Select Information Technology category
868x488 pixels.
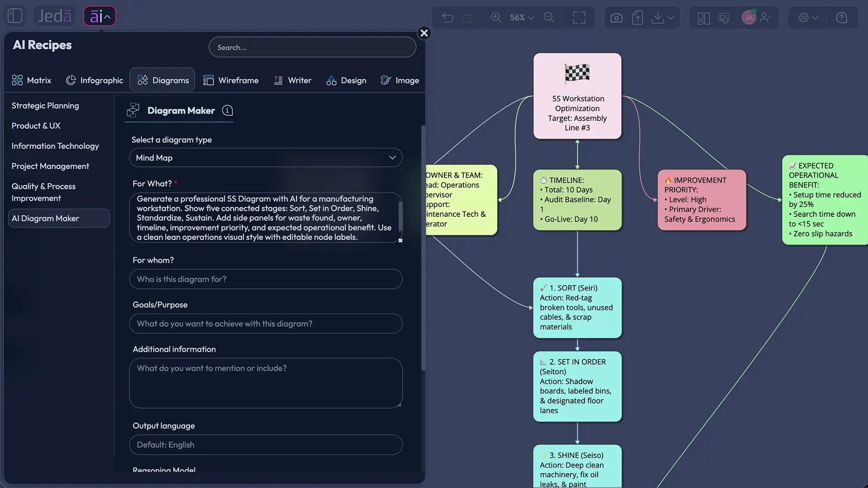(x=55, y=146)
